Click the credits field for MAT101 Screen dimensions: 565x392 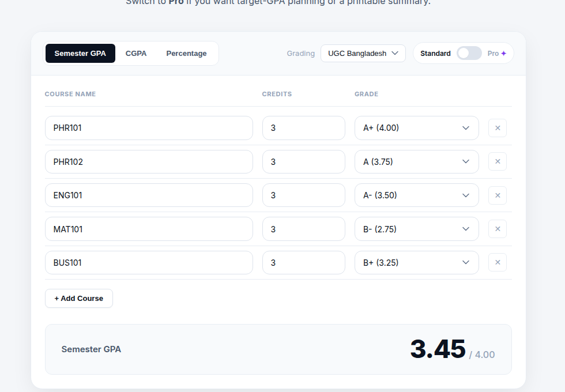303,229
